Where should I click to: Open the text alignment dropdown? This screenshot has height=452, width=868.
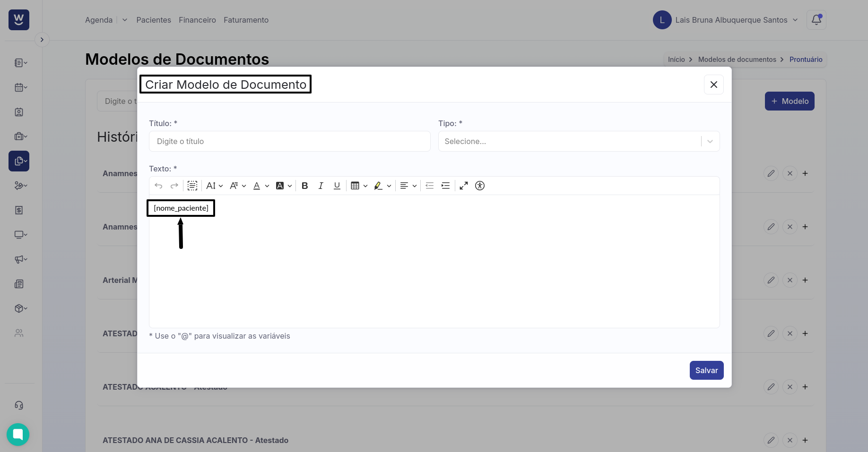click(408, 186)
